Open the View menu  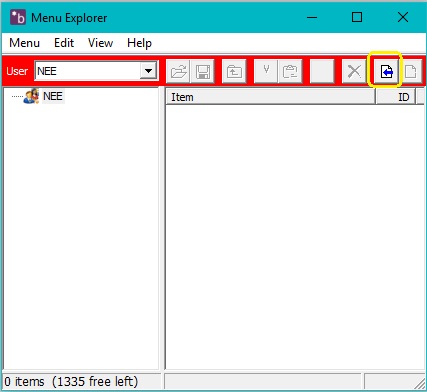coord(100,43)
